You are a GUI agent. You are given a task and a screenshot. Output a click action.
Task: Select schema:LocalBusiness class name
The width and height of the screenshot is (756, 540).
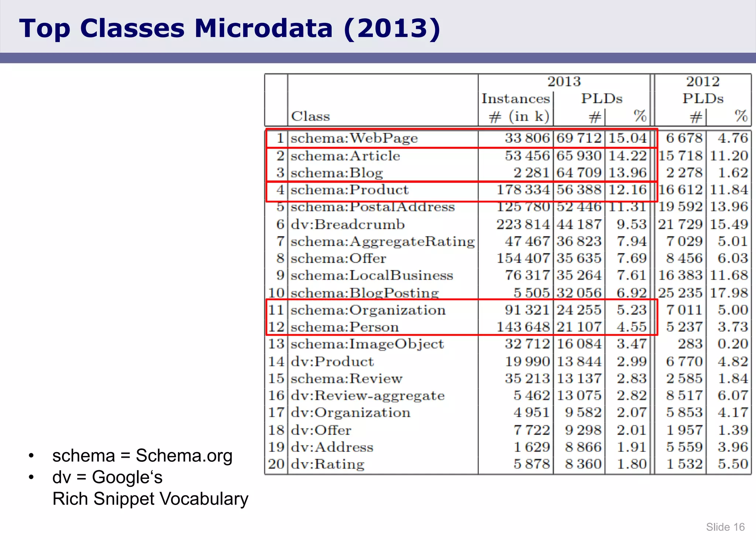[x=372, y=275]
